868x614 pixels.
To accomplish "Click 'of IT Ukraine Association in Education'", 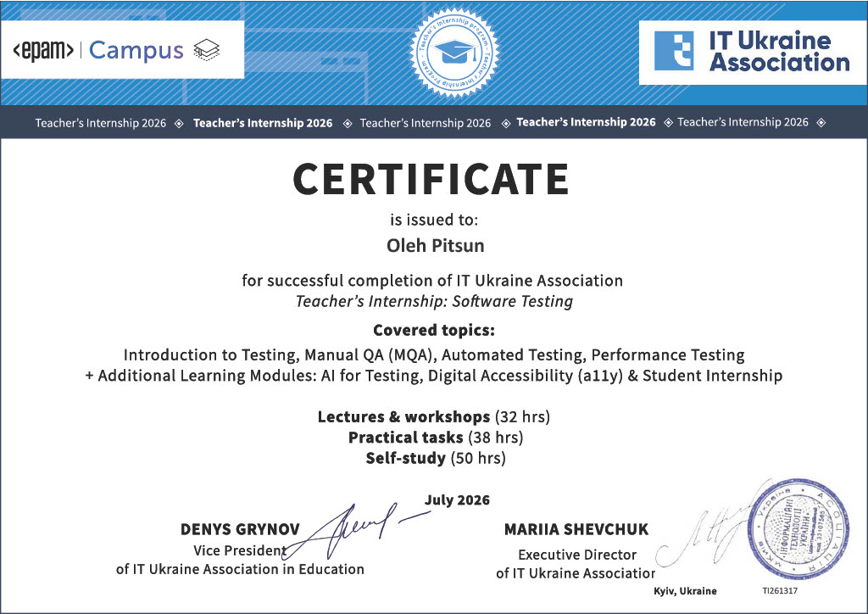I will pos(240,569).
